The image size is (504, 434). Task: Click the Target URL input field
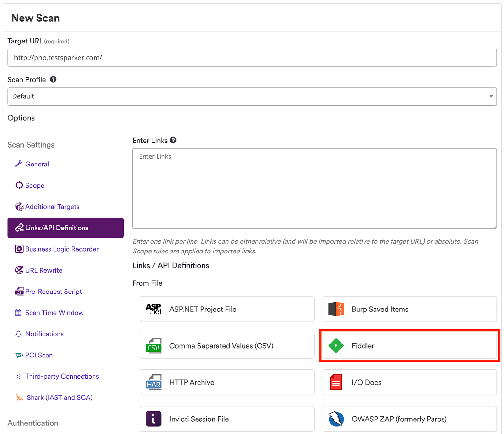click(x=252, y=57)
